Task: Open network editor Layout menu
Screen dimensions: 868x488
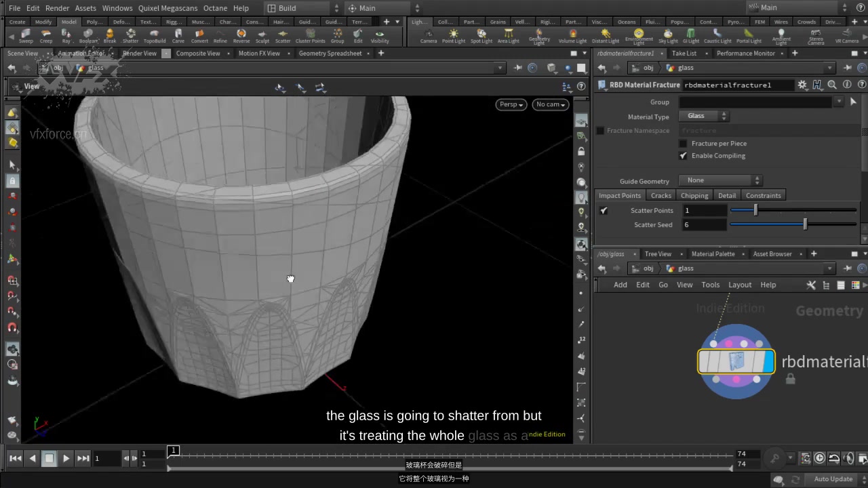Action: (740, 285)
